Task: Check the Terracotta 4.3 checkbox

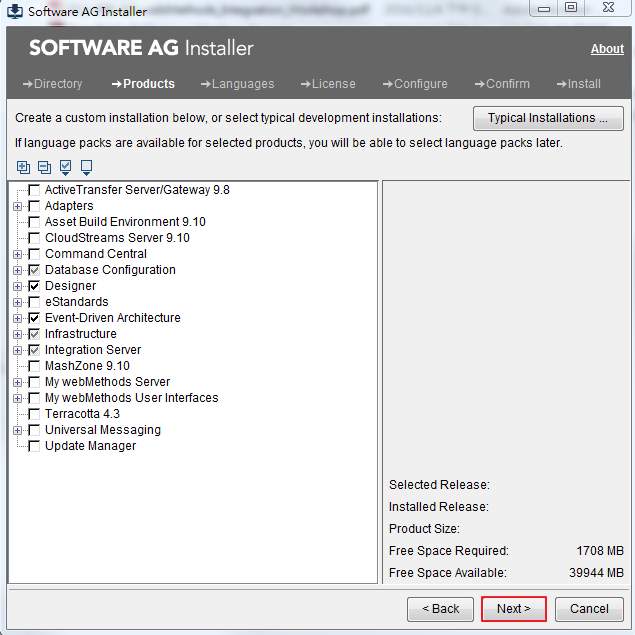Action: click(34, 414)
